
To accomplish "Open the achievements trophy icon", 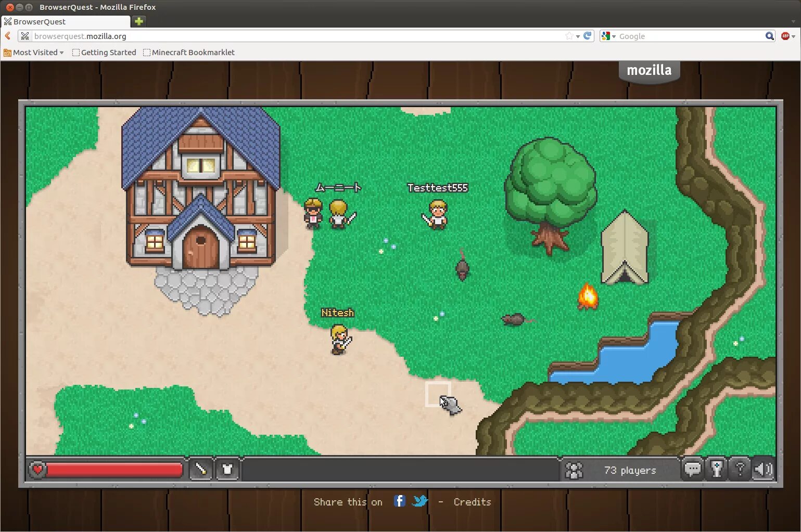I will (x=716, y=470).
